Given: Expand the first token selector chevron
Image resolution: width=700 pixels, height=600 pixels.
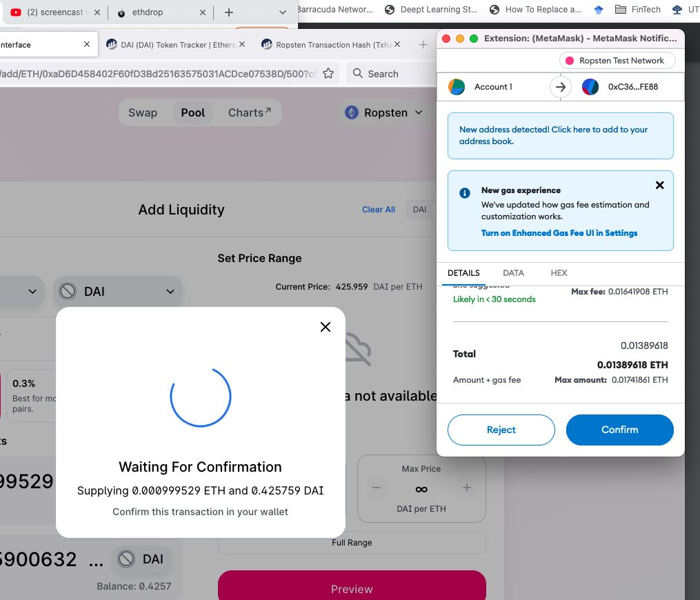Looking at the screenshot, I should [x=32, y=292].
